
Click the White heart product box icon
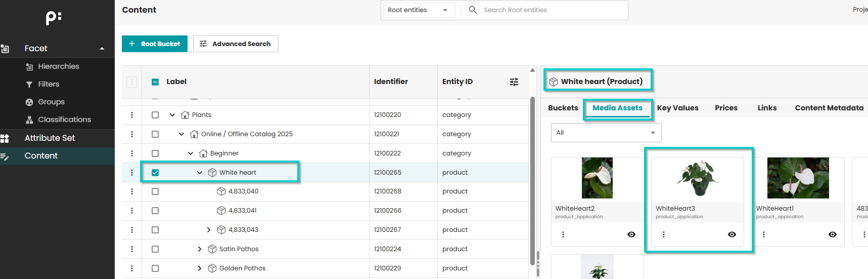click(x=212, y=173)
